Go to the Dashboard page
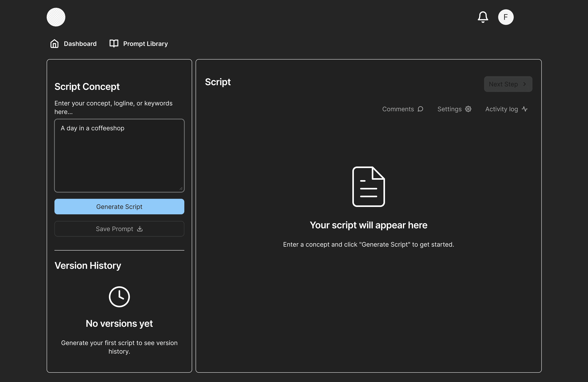 tap(80, 44)
